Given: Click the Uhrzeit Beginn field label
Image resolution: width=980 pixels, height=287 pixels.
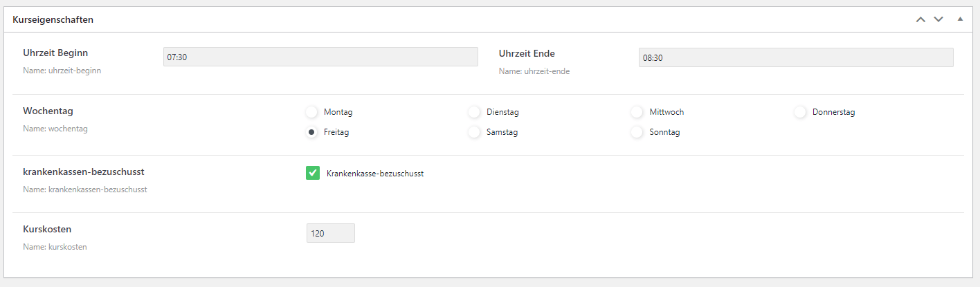Looking at the screenshot, I should (55, 53).
